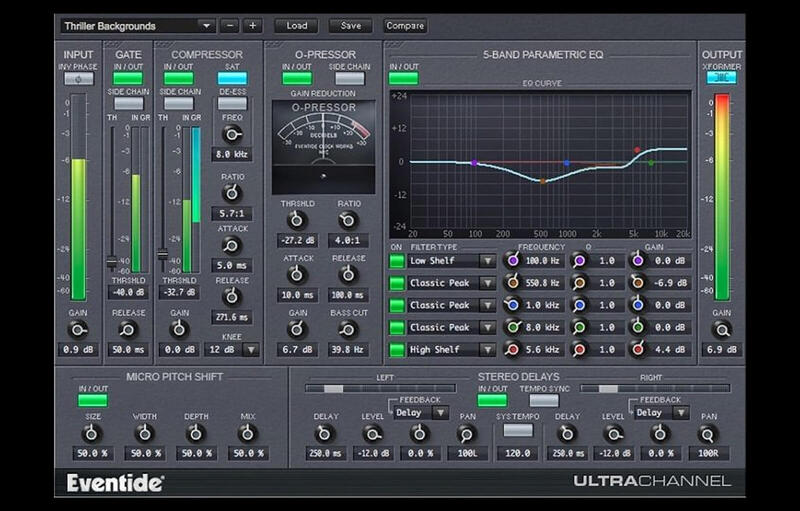Click the Save preset button
The height and width of the screenshot is (511, 800).
click(x=351, y=26)
